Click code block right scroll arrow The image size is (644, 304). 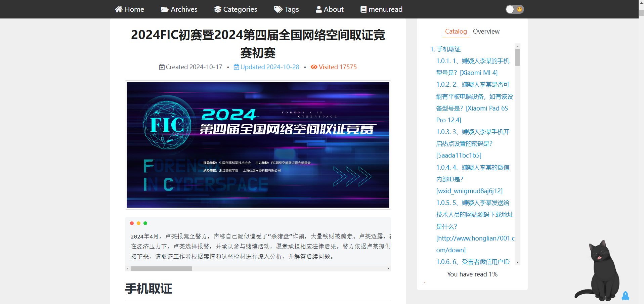coord(388,269)
